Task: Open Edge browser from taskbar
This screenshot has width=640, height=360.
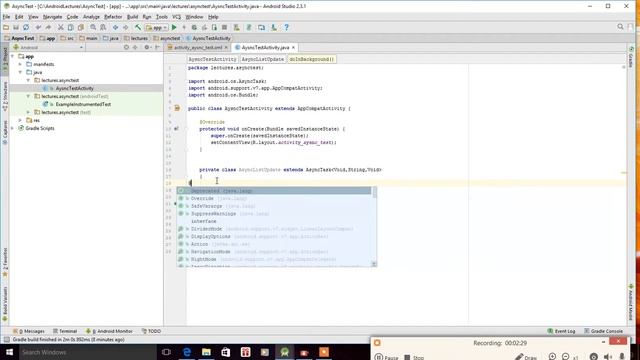Action: point(187,352)
